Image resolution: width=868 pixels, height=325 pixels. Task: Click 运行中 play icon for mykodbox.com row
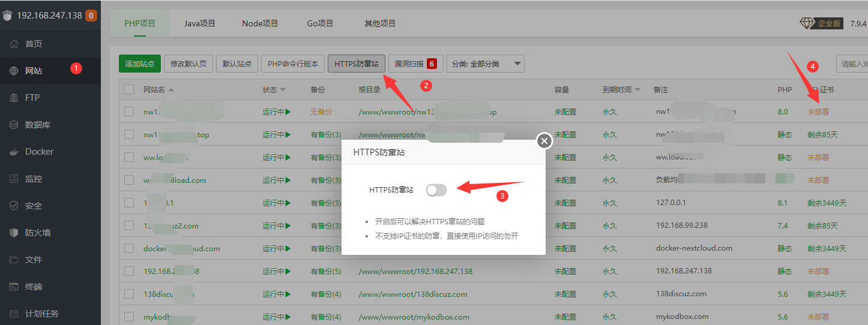(288, 317)
